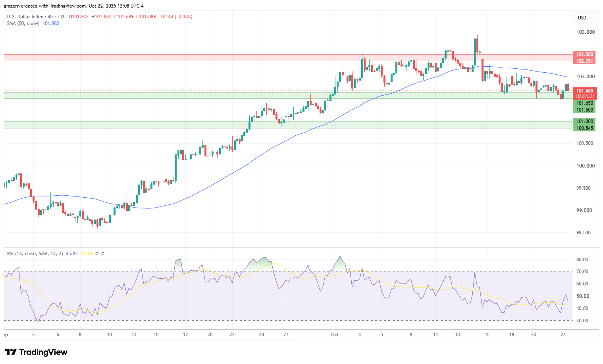603x364 pixels.
Task: Select the RSI reading 45.82
Action: [71, 254]
